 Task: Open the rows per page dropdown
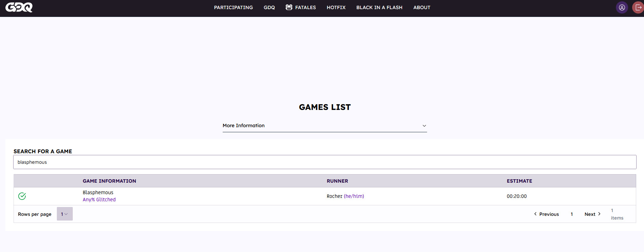coord(65,214)
